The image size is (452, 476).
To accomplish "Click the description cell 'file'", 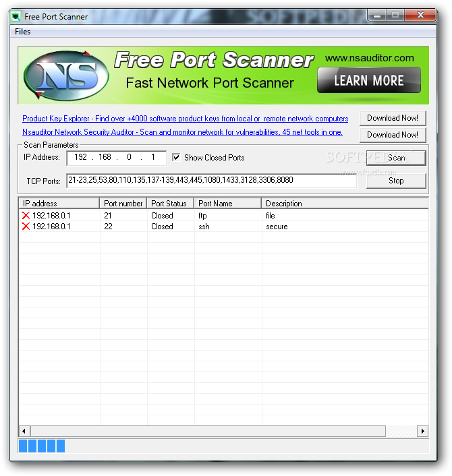I will pyautogui.click(x=271, y=216).
